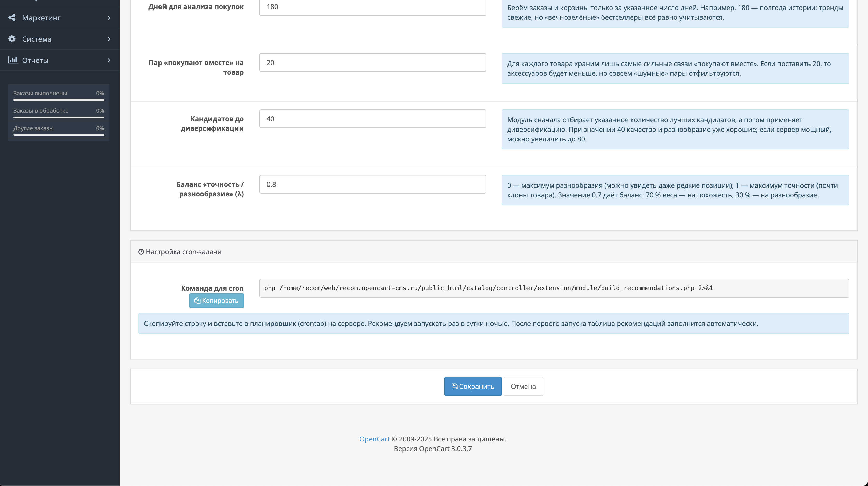This screenshot has width=868, height=486.
Task: Open the Система sidebar menu
Action: tap(60, 39)
